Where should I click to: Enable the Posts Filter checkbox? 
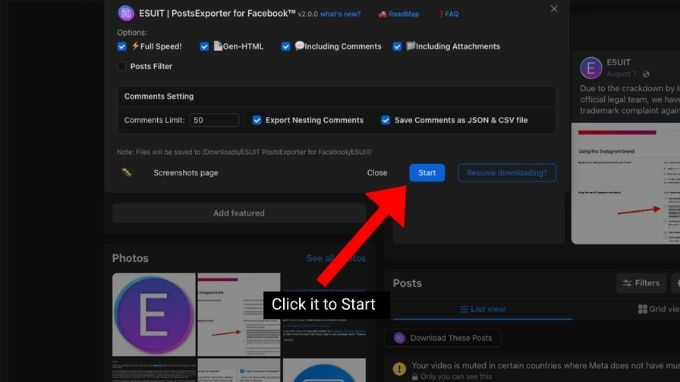(x=122, y=66)
